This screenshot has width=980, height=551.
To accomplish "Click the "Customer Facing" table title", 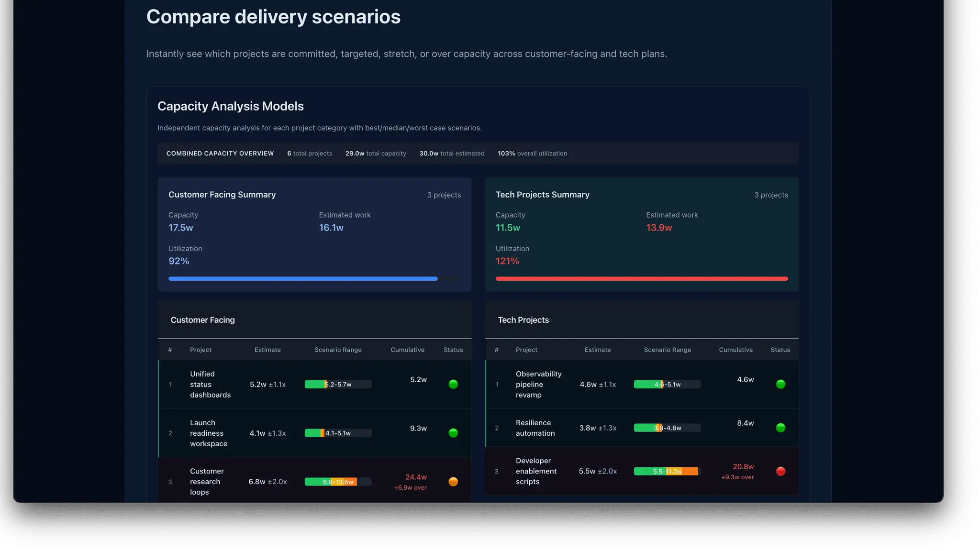I will (203, 320).
